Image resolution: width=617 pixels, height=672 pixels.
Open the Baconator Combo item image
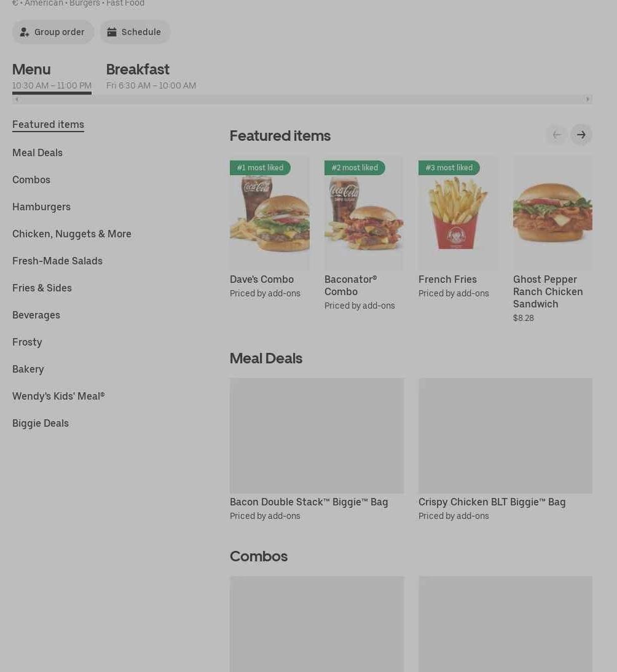point(363,213)
